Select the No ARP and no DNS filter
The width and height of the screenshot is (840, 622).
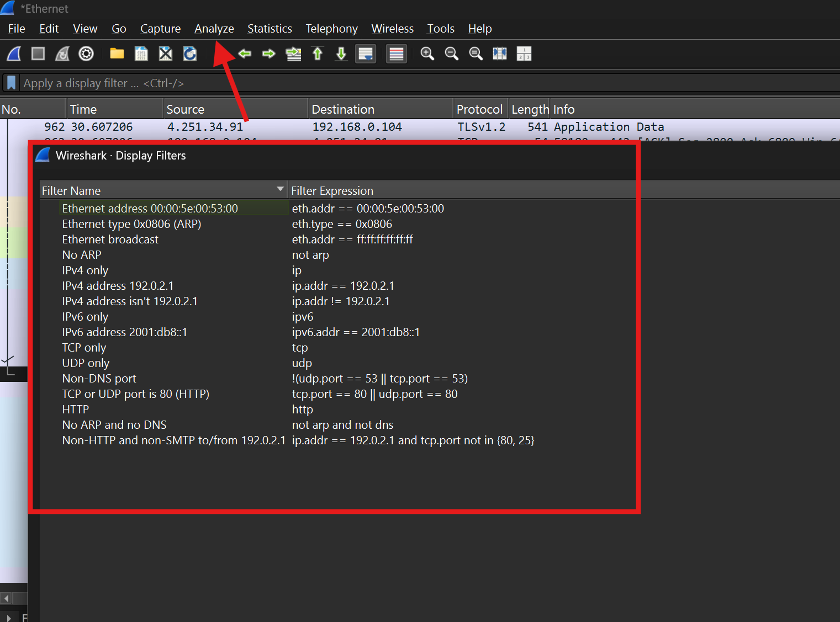114,425
